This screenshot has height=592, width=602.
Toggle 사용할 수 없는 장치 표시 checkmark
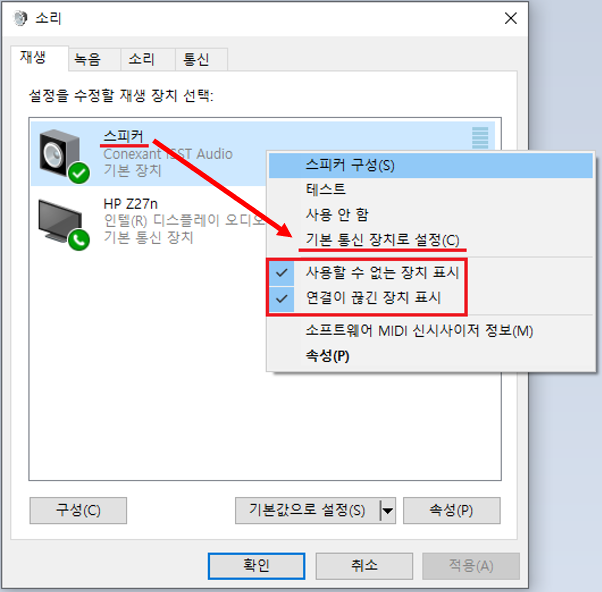point(282,273)
